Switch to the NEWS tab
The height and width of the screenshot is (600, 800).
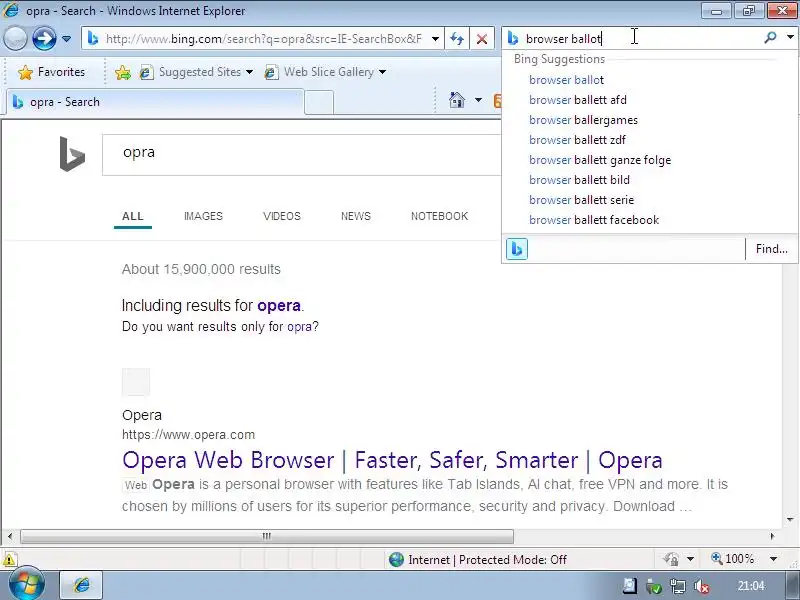(x=356, y=216)
